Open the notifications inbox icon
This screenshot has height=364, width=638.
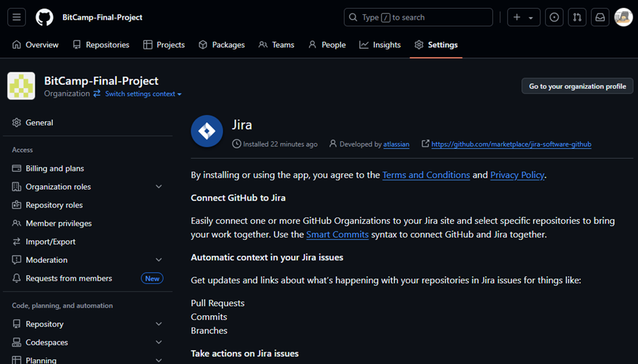coord(600,17)
